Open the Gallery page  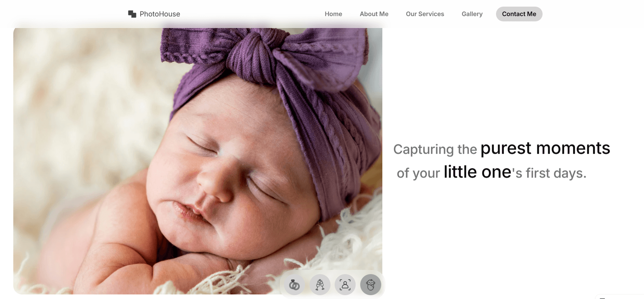click(x=472, y=14)
